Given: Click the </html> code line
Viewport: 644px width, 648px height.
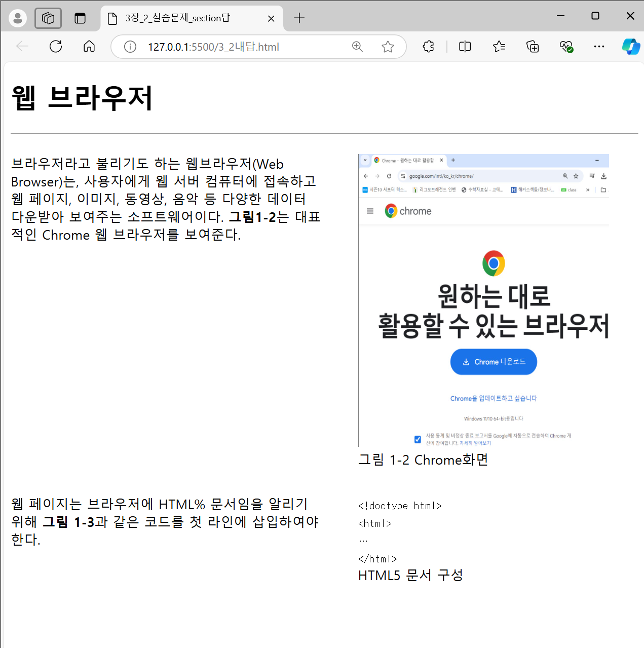Looking at the screenshot, I should point(377,559).
